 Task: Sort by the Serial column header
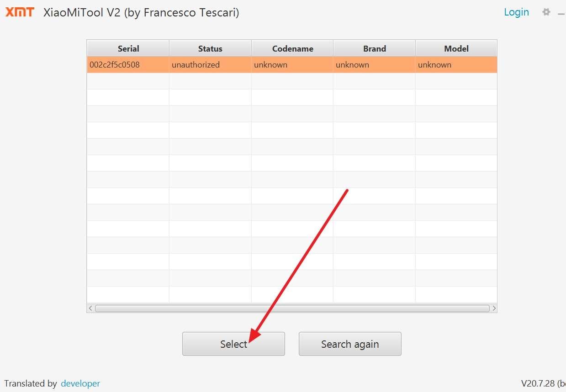[128, 48]
